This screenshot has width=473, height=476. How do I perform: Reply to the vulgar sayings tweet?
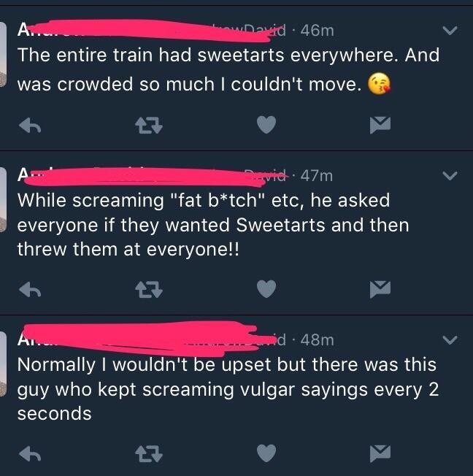(30, 453)
